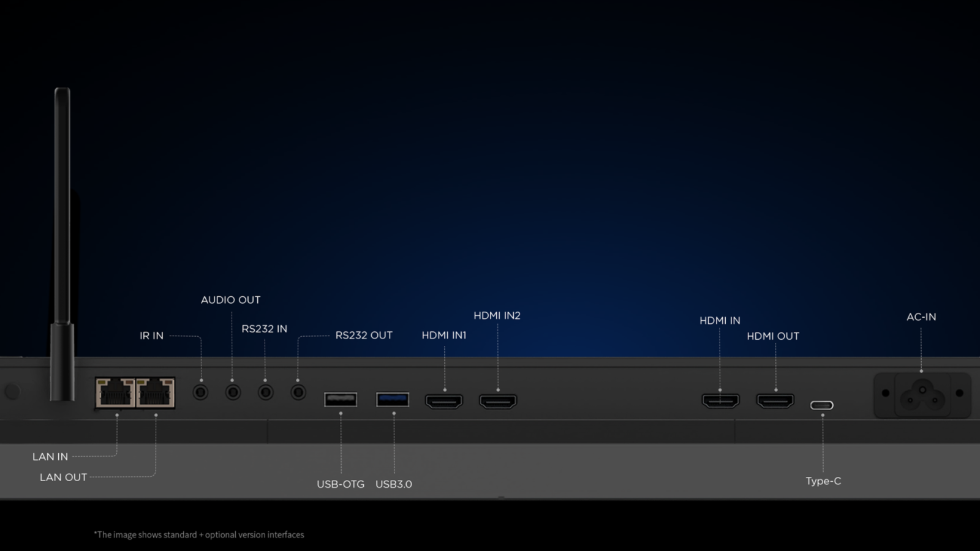The width and height of the screenshot is (980, 551).
Task: Click the LAN OUT Ethernet port
Action: coord(155,392)
